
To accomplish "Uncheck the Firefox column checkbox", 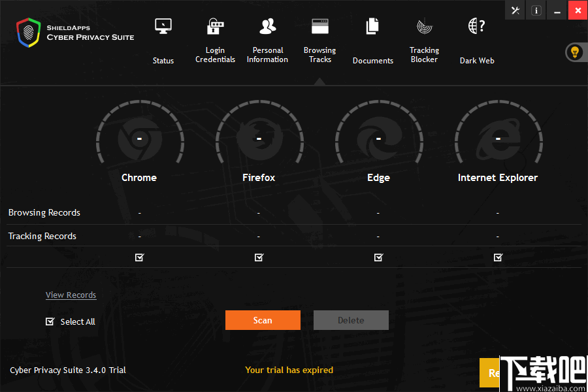I will click(259, 257).
